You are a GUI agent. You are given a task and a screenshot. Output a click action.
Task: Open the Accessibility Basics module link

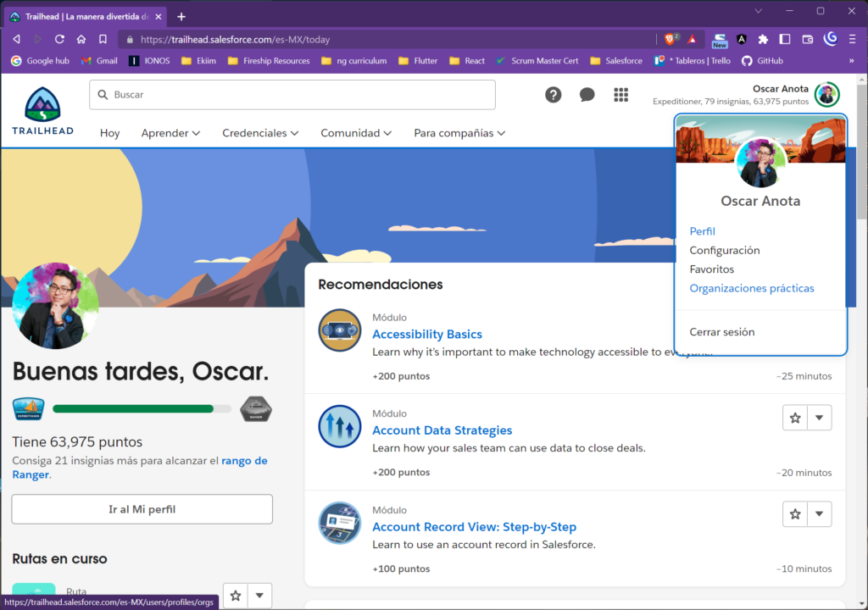coord(426,334)
